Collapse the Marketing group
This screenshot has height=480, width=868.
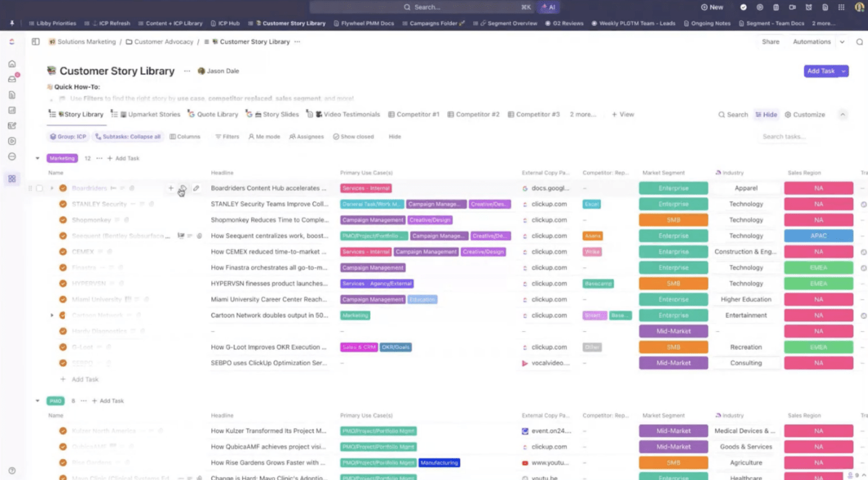[x=37, y=158]
